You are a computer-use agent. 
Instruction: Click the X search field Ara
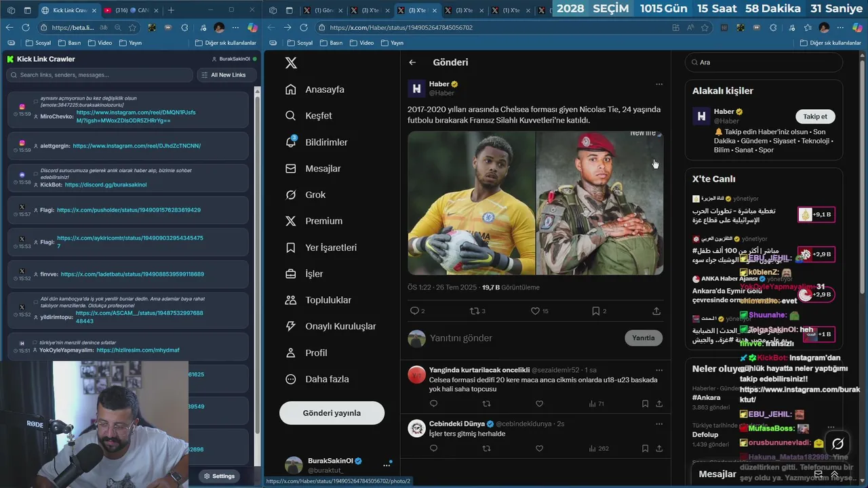(x=764, y=62)
